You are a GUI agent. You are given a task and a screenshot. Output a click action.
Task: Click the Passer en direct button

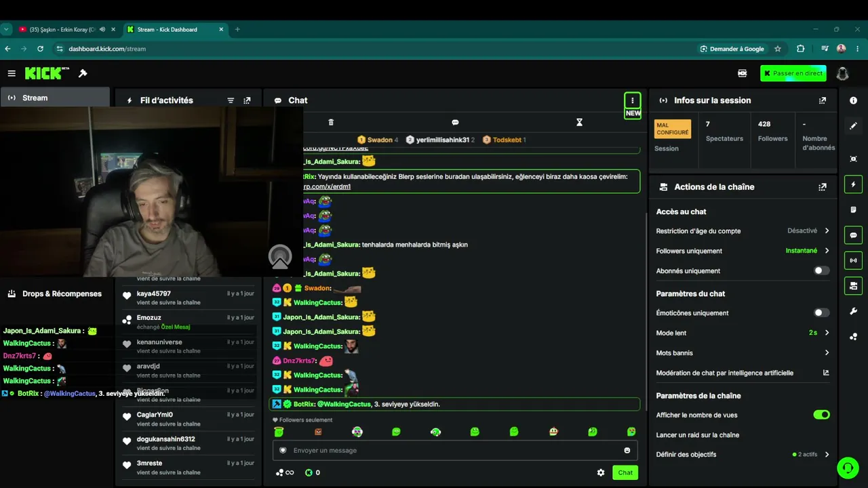[x=793, y=73]
